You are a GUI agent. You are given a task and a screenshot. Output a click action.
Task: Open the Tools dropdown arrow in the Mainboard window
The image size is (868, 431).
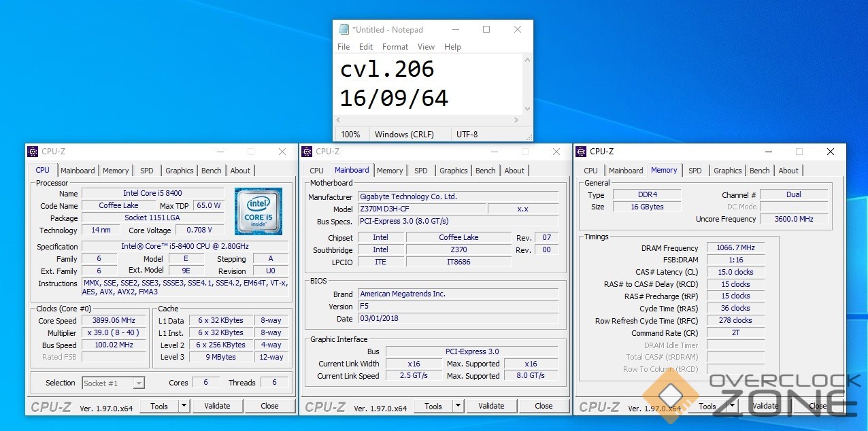point(458,406)
